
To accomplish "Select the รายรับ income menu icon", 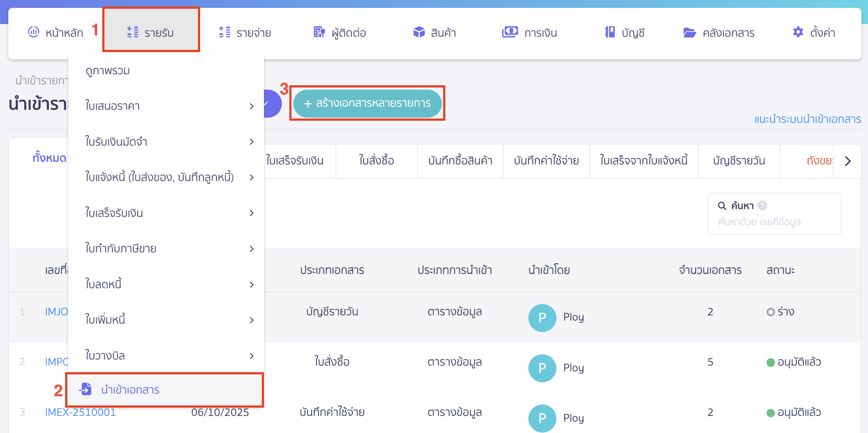I will click(x=132, y=31).
